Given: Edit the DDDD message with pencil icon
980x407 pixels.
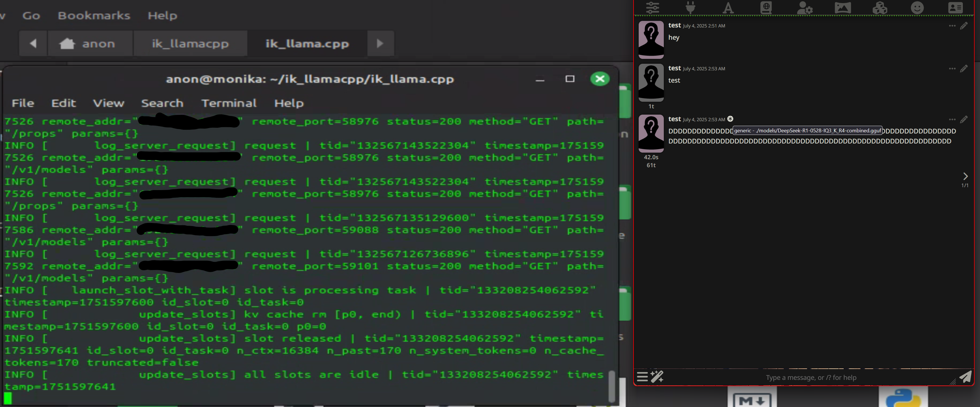Looking at the screenshot, I should click(x=964, y=119).
